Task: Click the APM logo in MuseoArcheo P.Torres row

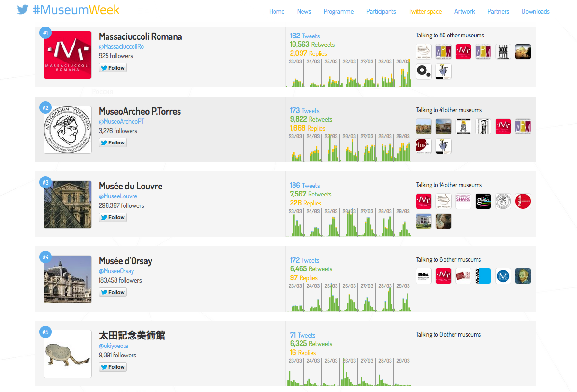Action: coord(523,126)
